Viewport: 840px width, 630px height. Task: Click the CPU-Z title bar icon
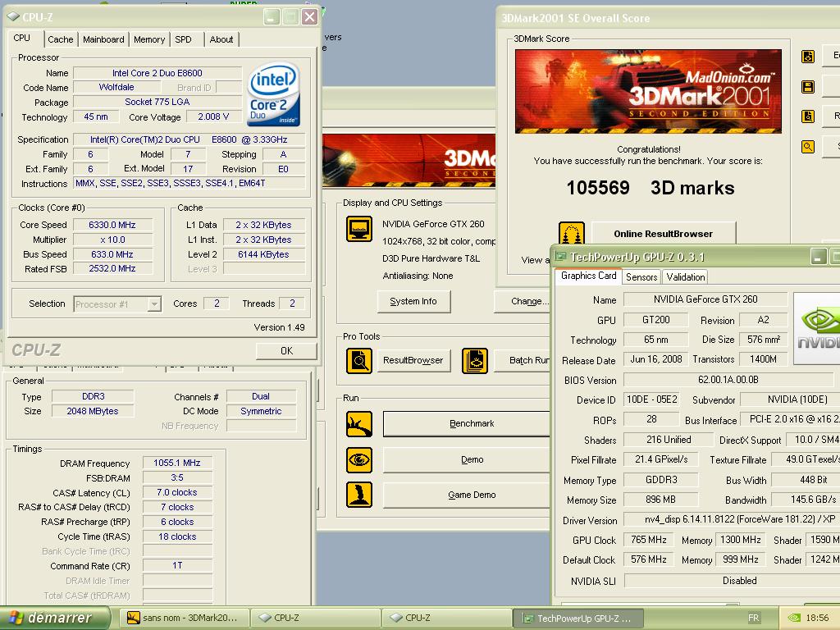click(x=13, y=17)
